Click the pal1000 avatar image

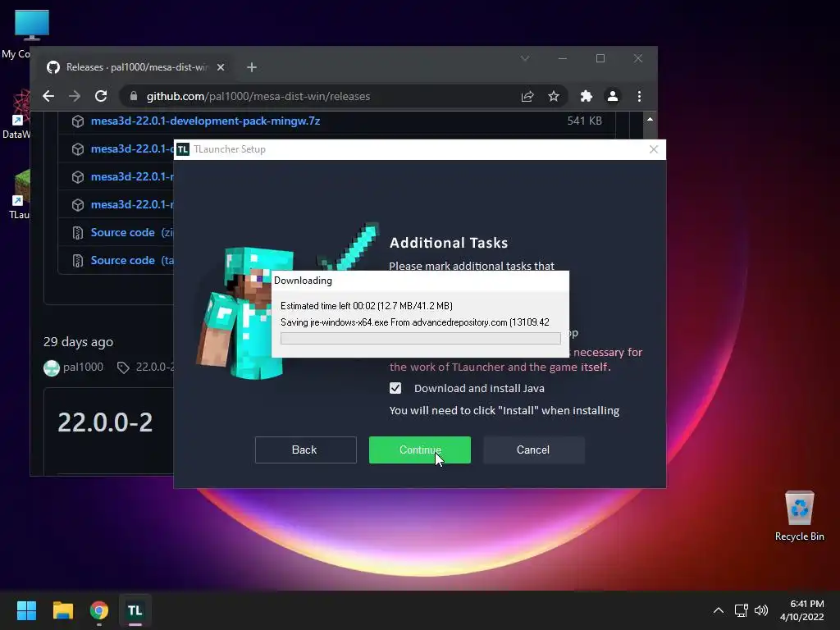tap(52, 368)
